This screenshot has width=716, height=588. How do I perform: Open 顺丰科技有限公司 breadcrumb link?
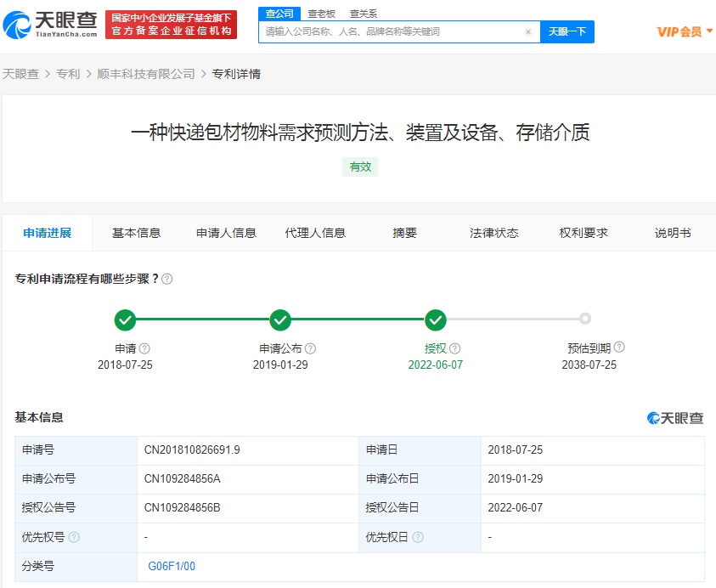click(146, 74)
